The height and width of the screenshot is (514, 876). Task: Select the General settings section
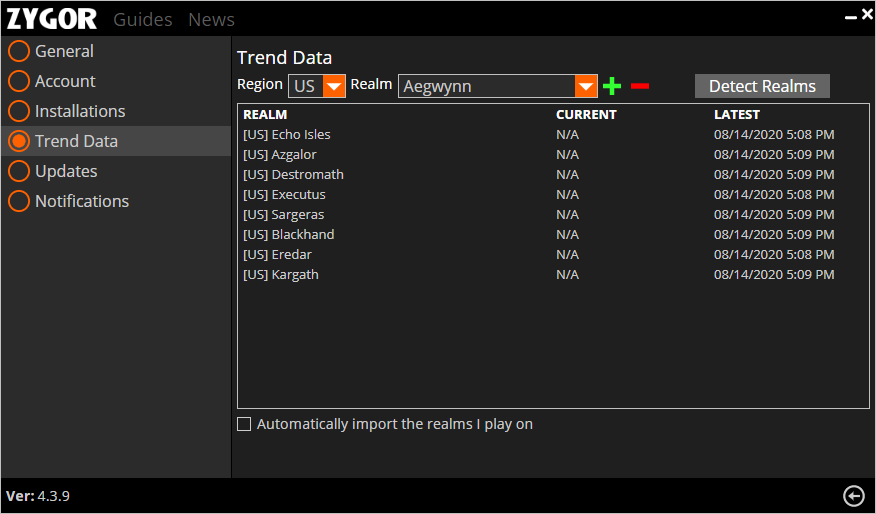pos(116,51)
